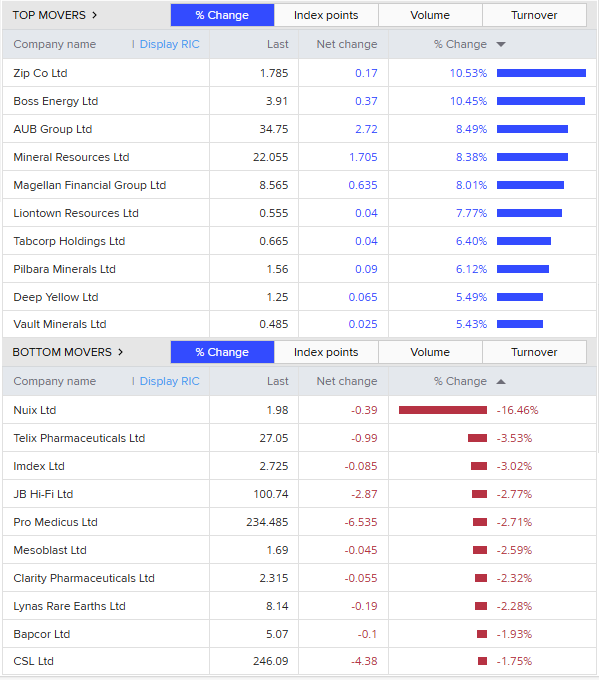Open Nuix Ltd
Viewport: 599px width, 680px height.
coord(35,410)
